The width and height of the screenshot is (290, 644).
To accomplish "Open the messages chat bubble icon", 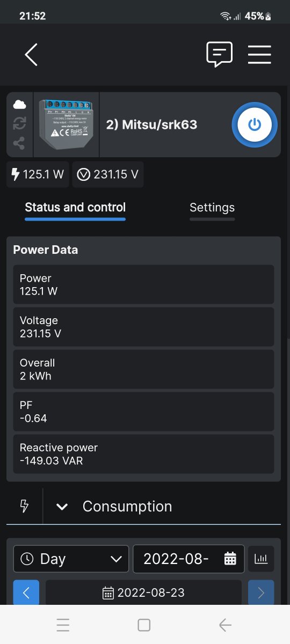I will pos(219,54).
